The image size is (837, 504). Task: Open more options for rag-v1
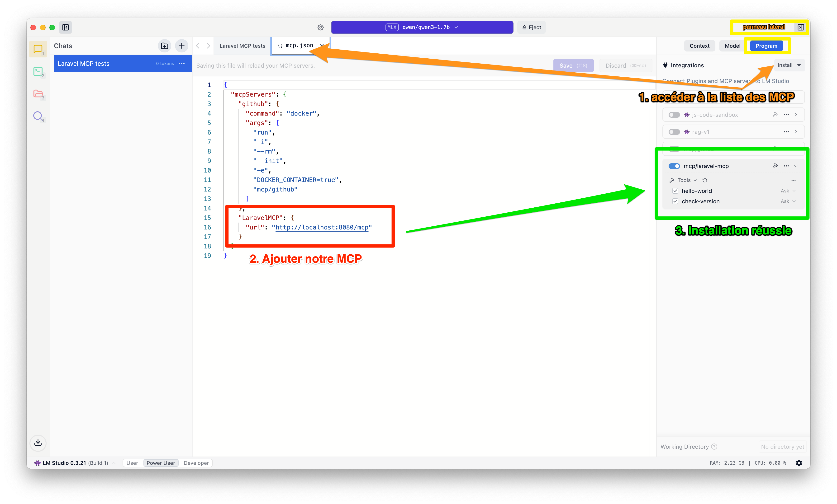coord(786,132)
